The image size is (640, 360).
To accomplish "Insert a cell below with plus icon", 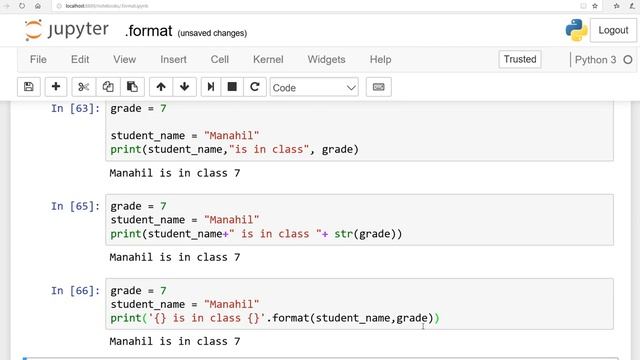I will (x=56, y=87).
